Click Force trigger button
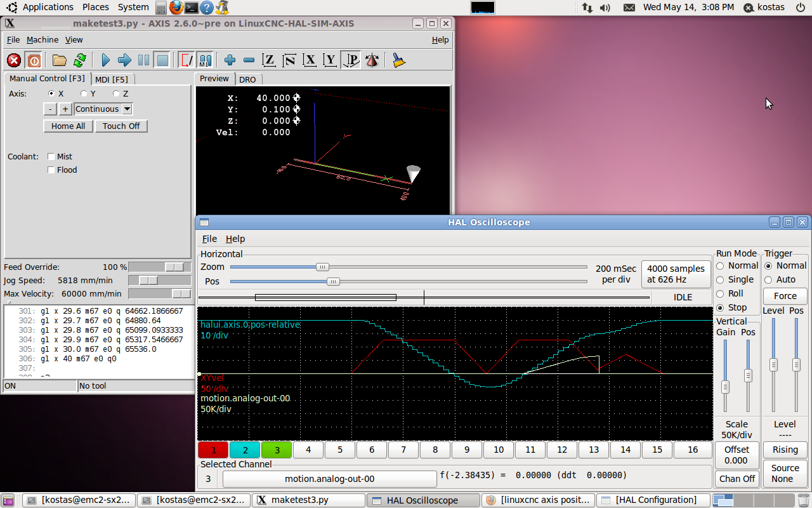 pos(785,296)
